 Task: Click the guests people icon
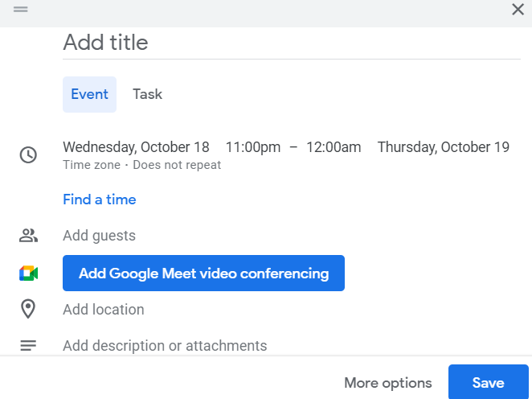(x=28, y=236)
